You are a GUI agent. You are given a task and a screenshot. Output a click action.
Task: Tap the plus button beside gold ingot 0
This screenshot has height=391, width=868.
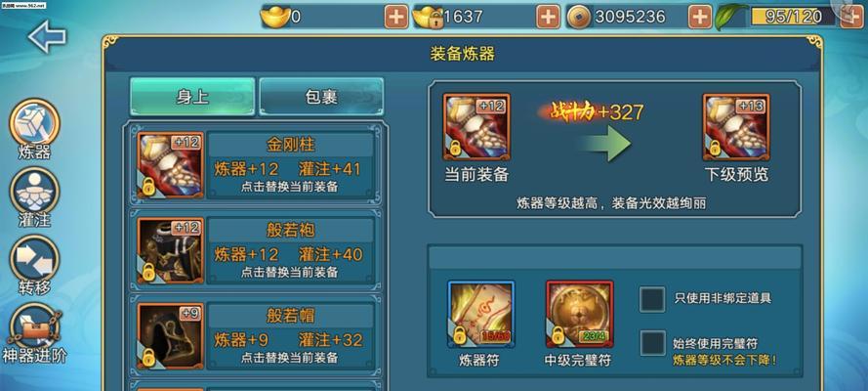(396, 18)
